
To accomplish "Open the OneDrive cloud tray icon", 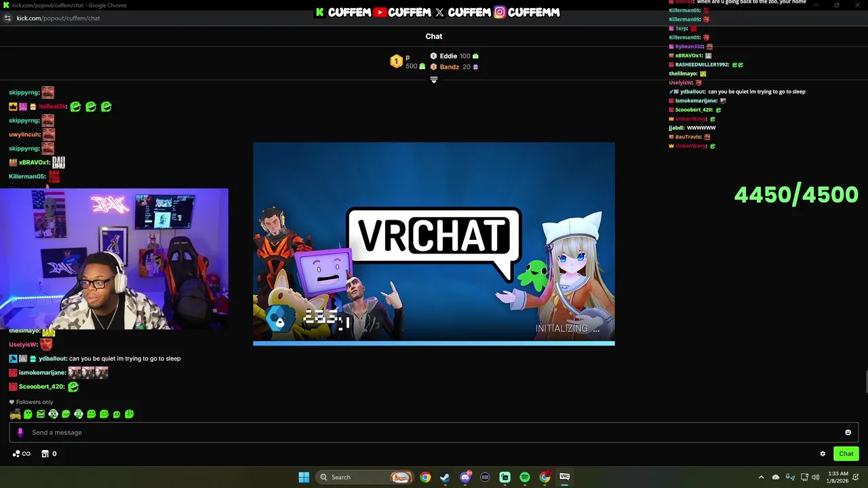I will [x=776, y=477].
